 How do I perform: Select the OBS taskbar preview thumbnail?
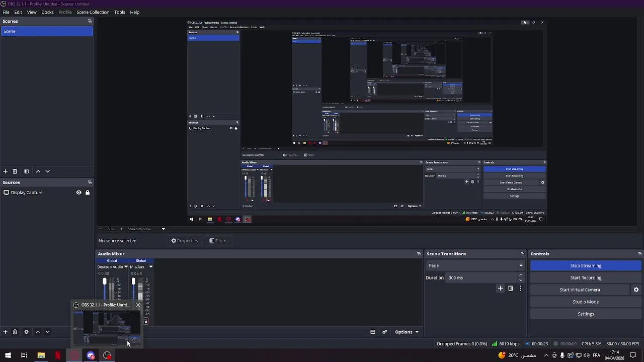(107, 328)
